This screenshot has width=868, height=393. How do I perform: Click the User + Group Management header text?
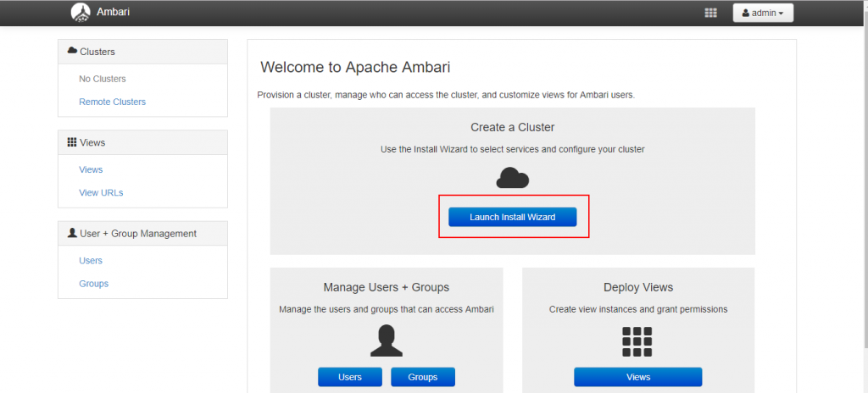(138, 234)
